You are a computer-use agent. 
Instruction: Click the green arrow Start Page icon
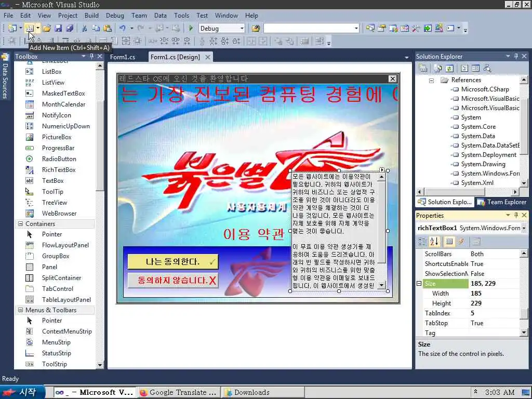[428, 28]
